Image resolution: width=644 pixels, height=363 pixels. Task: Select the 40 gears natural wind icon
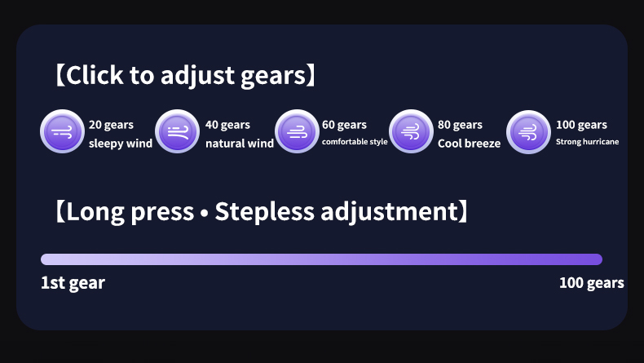click(178, 132)
